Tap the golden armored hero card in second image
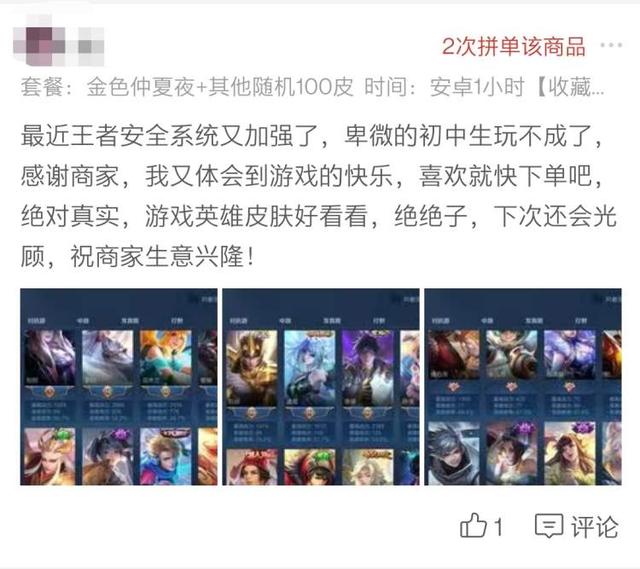Screen dimensions: 640x569 [252, 368]
